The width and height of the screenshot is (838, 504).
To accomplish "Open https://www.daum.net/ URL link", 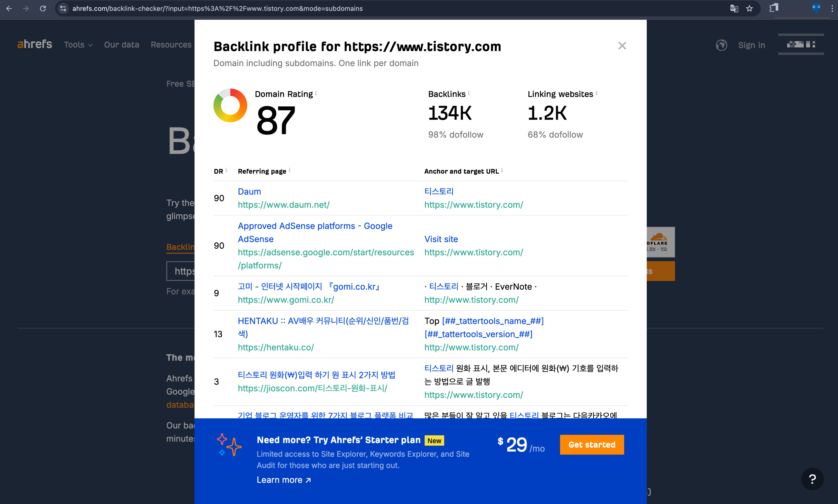I will click(x=284, y=205).
